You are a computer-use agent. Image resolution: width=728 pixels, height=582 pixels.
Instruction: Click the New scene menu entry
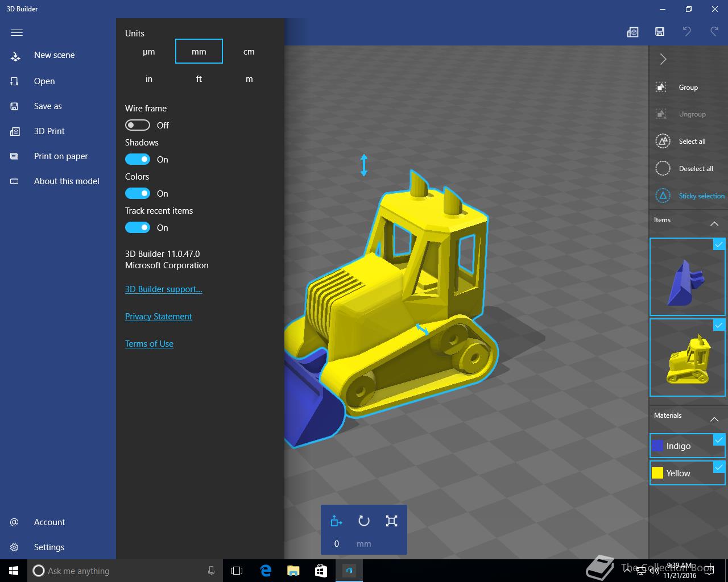(58, 55)
